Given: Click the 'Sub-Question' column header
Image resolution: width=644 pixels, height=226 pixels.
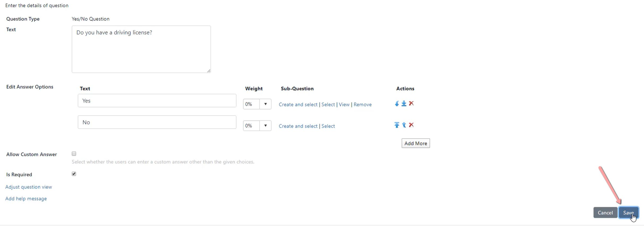Looking at the screenshot, I should [x=297, y=89].
